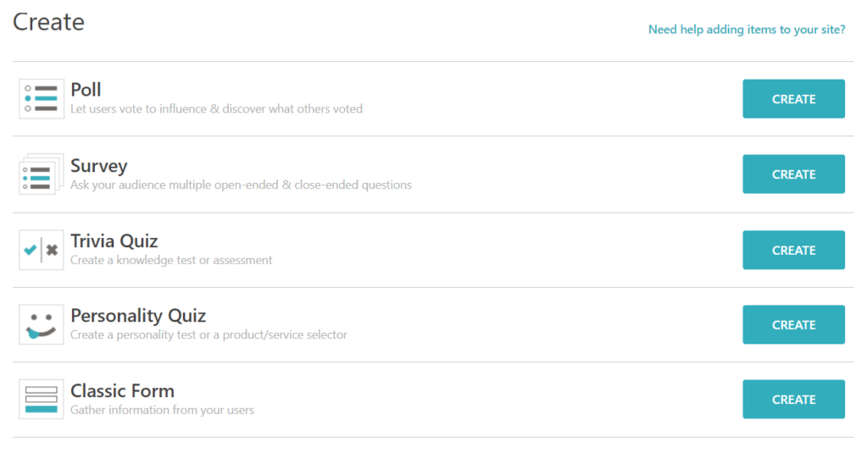Screen dimensions: 868x453
Task: Create a new Trivia Quiz
Action: click(x=793, y=250)
